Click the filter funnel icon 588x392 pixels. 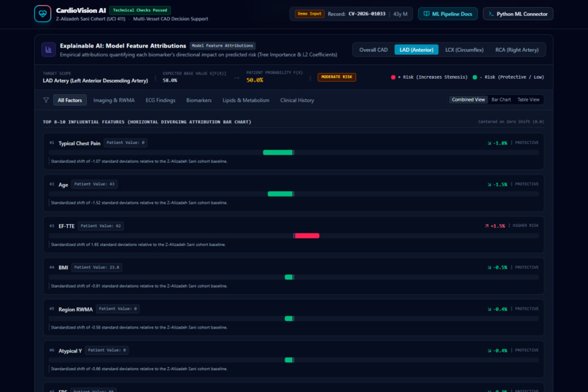[x=46, y=100]
